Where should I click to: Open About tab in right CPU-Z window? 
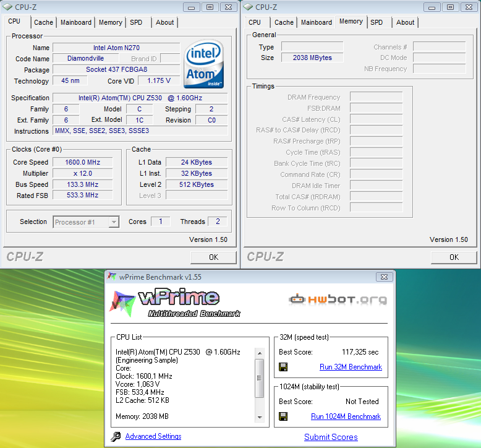(405, 22)
